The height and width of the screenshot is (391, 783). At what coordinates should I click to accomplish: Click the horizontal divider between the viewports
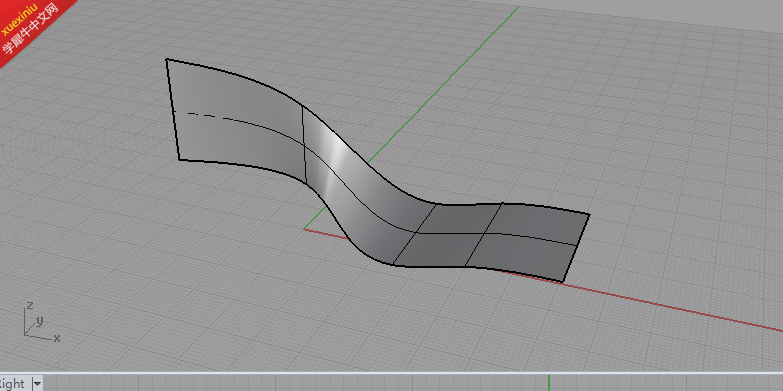pos(392,373)
